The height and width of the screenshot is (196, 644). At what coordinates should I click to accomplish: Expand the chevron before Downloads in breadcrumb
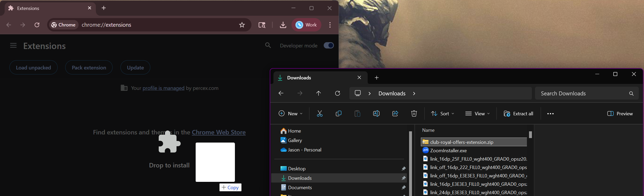tap(370, 94)
